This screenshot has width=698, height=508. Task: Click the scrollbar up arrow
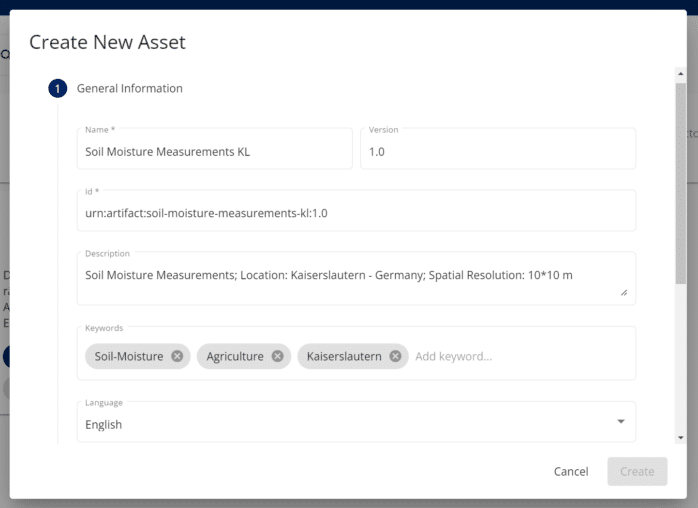[x=680, y=74]
